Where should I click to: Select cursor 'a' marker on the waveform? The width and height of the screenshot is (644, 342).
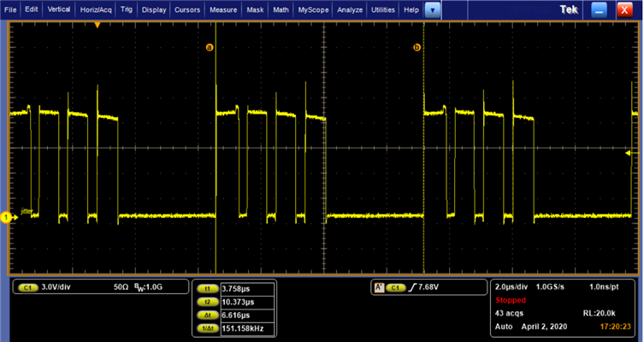(209, 48)
